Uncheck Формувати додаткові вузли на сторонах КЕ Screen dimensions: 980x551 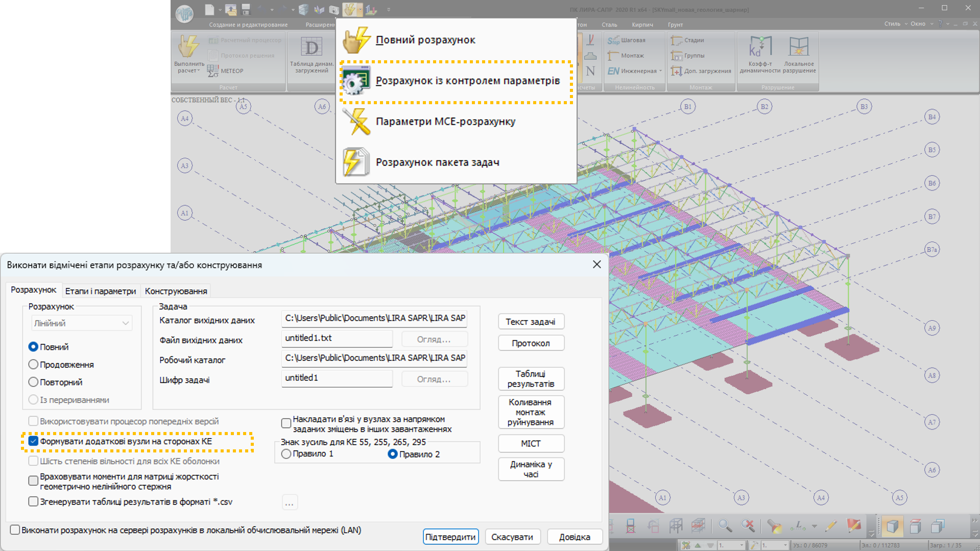coord(34,441)
